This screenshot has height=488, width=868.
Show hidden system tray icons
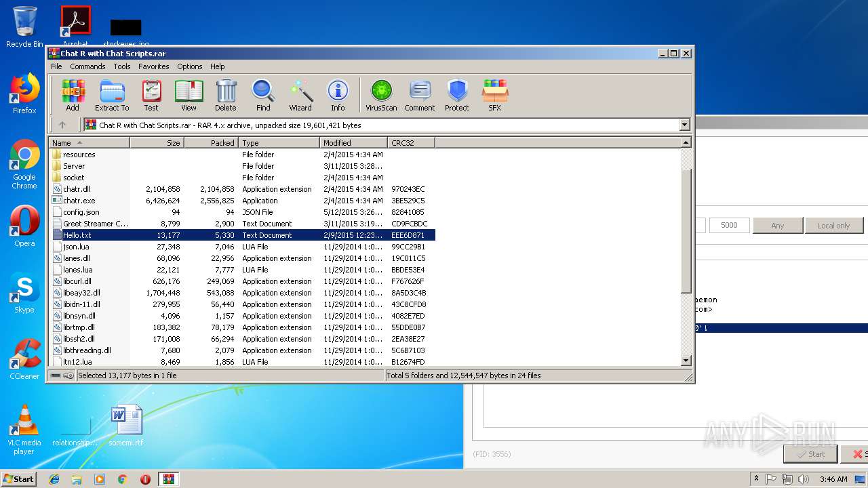[x=757, y=479]
